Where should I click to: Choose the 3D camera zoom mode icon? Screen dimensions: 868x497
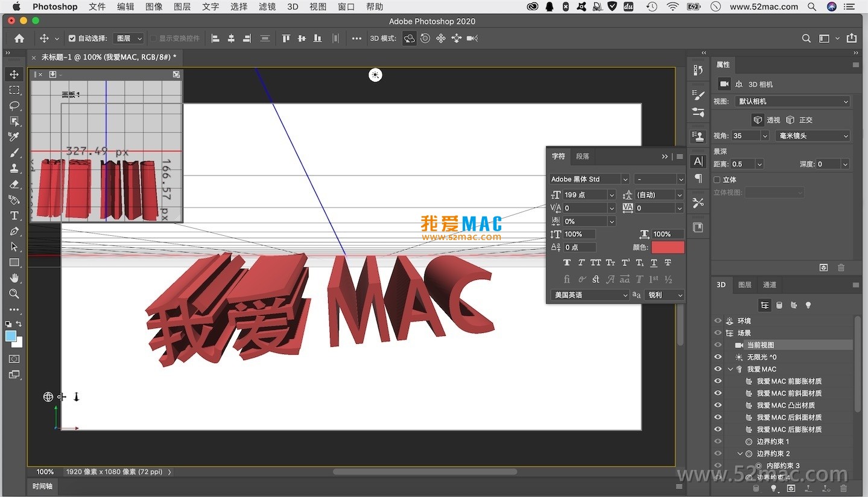(472, 38)
